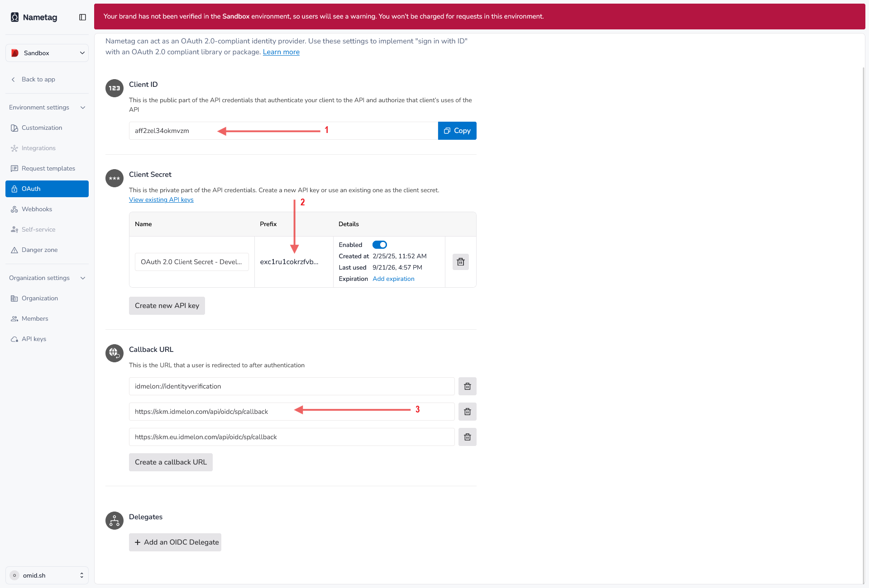Edit the OAuth 2.0 Client Secret name field
Screen dimensions: 869x588
[x=192, y=262]
